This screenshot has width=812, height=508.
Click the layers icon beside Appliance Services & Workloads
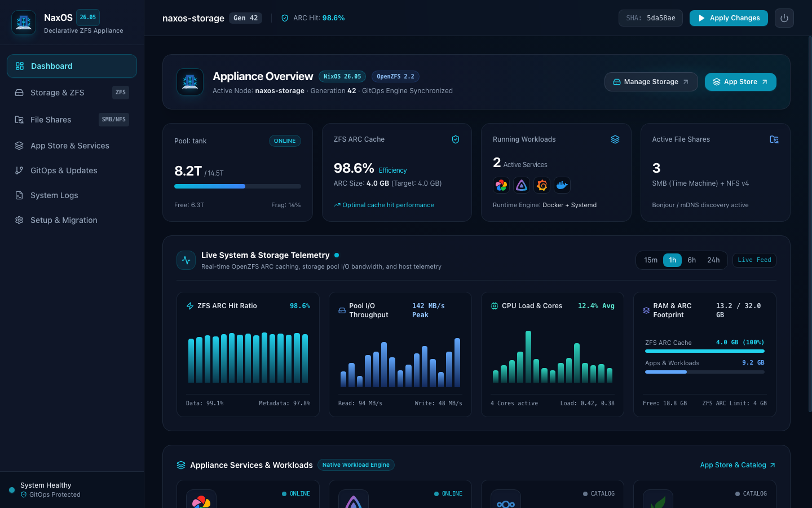(x=181, y=465)
